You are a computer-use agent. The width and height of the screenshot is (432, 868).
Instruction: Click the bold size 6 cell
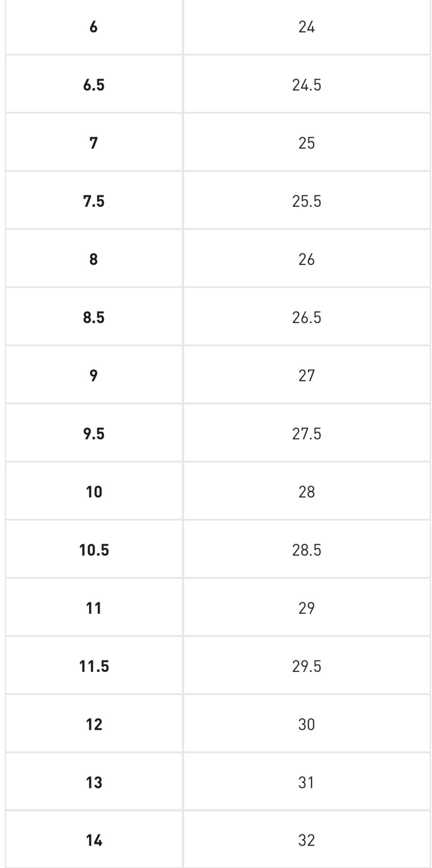tap(94, 27)
